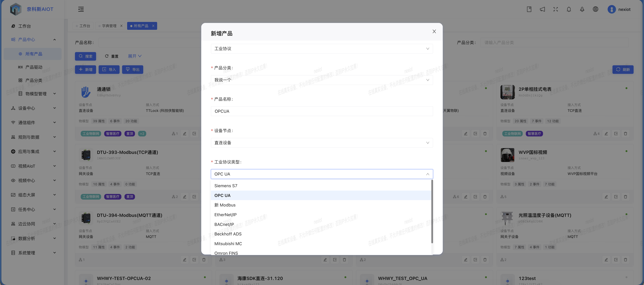Click the 产品名称 field containing OPCUA
Screen dimensions: 644x285
(322, 111)
